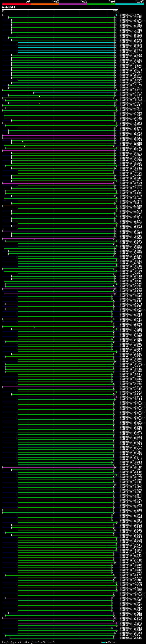Select the UniRef100_B5A539 label
146x644 pixels.
click(131, 522)
